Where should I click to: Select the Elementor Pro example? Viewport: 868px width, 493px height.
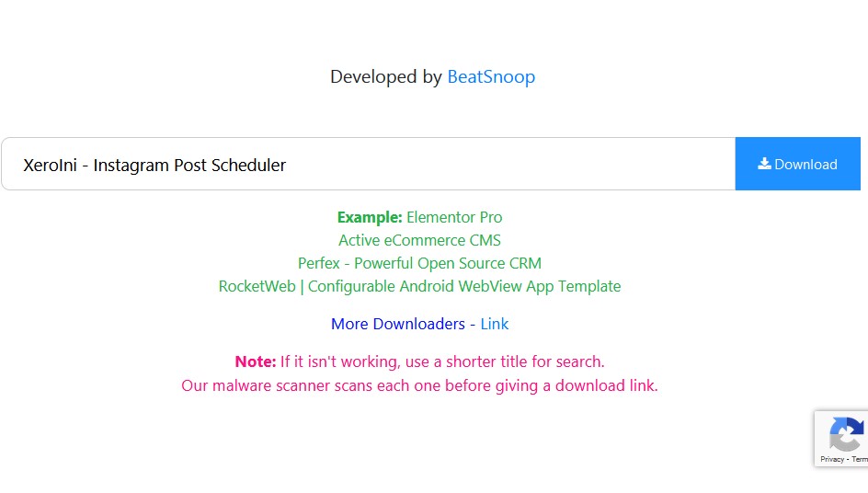(454, 217)
